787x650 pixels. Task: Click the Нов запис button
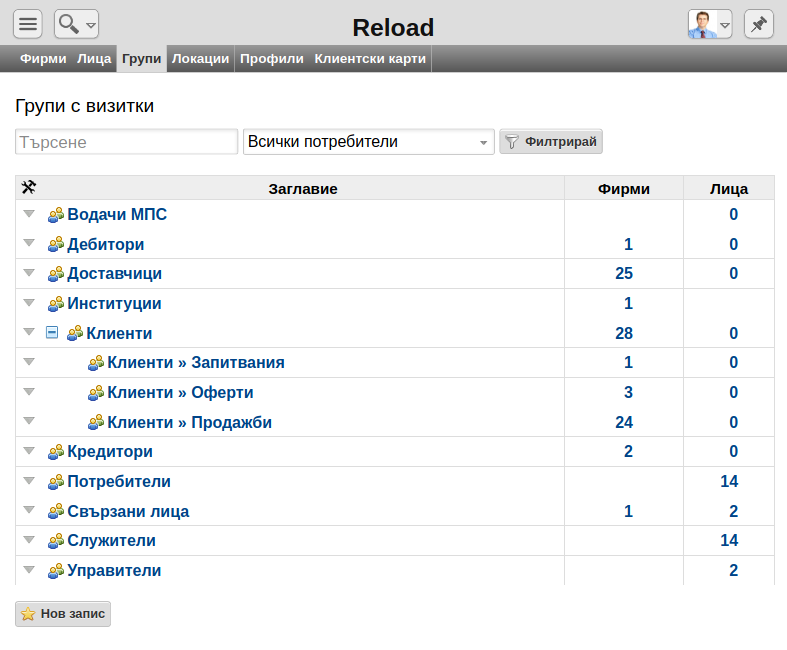tap(63, 614)
